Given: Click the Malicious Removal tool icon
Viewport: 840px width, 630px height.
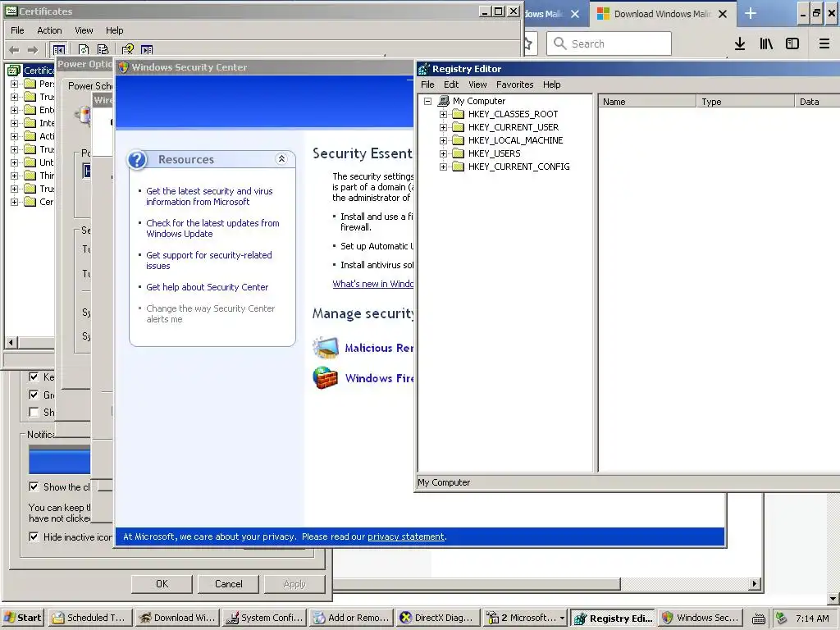Looking at the screenshot, I should [325, 347].
